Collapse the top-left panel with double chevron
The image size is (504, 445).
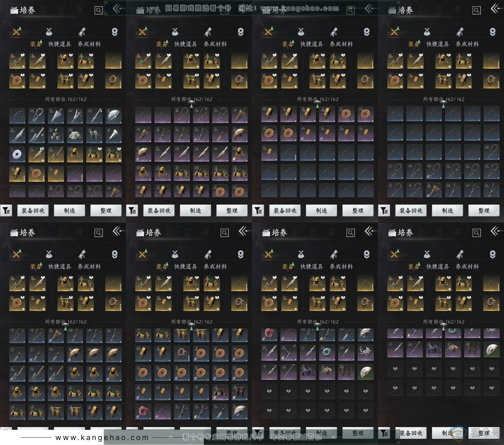(x=118, y=9)
